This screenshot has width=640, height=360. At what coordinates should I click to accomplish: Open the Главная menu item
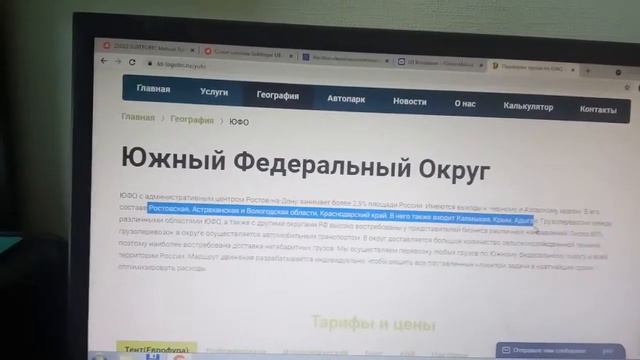tap(153, 89)
